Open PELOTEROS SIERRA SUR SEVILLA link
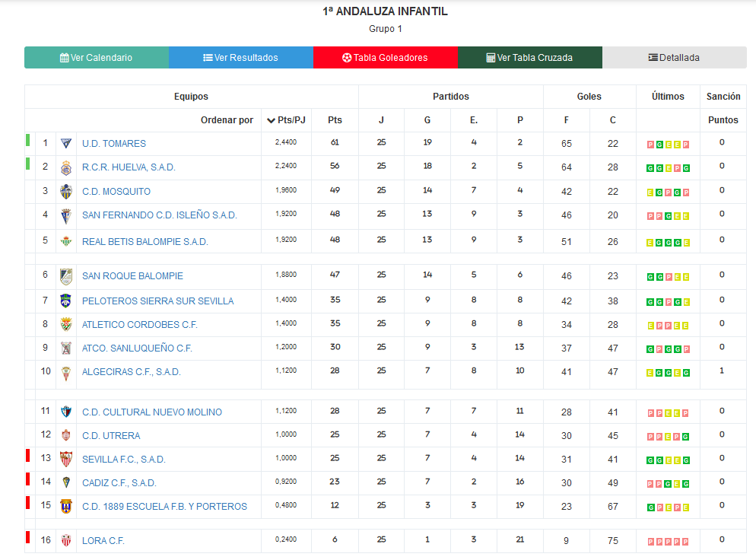This screenshot has height=560, width=756. (157, 301)
